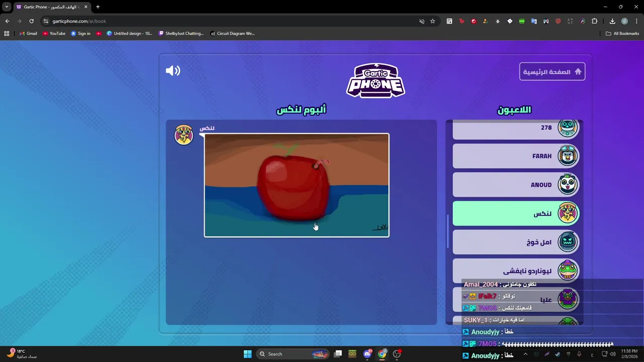Click the players list scrollbar
The image size is (644, 362).
click(x=447, y=231)
